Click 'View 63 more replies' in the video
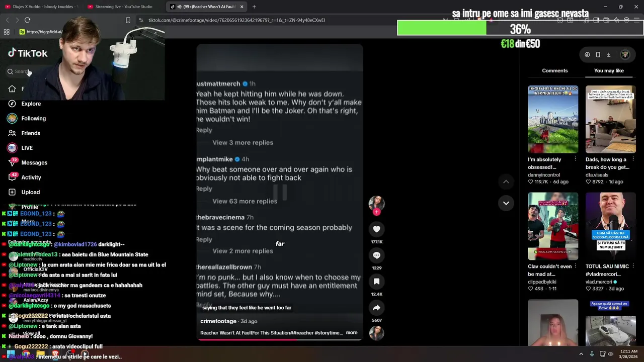This screenshot has width=644, height=362. [x=245, y=201]
